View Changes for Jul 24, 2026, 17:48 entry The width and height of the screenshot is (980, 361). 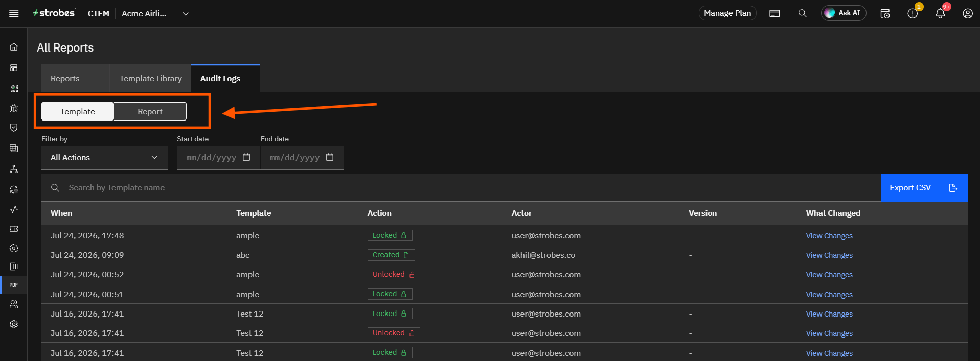829,236
